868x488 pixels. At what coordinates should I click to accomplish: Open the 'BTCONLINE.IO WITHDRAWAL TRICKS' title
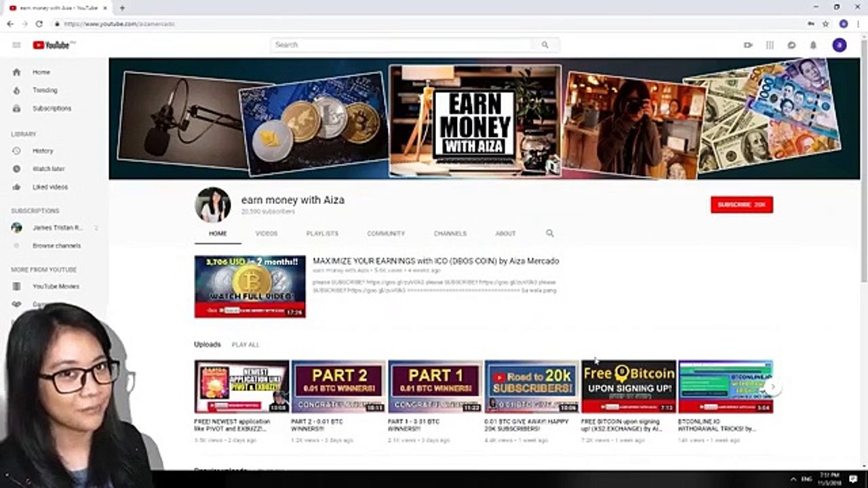(717, 425)
